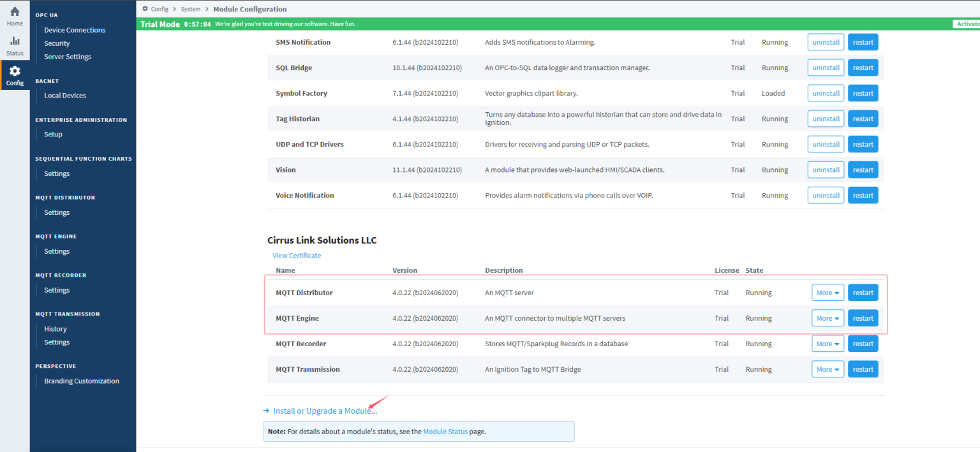Image resolution: width=980 pixels, height=452 pixels.
Task: Click the gear icon in the breadcrumb bar
Action: 146,9
